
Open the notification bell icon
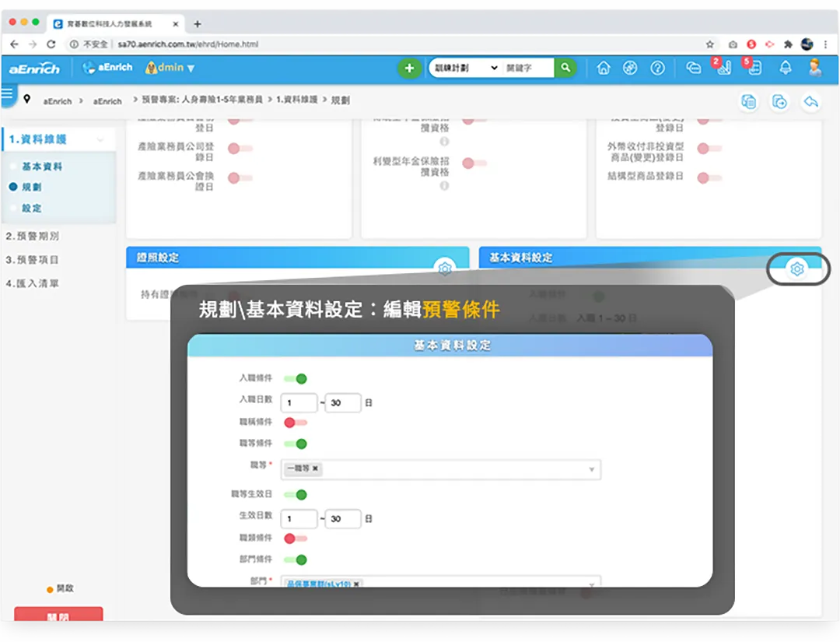(786, 68)
